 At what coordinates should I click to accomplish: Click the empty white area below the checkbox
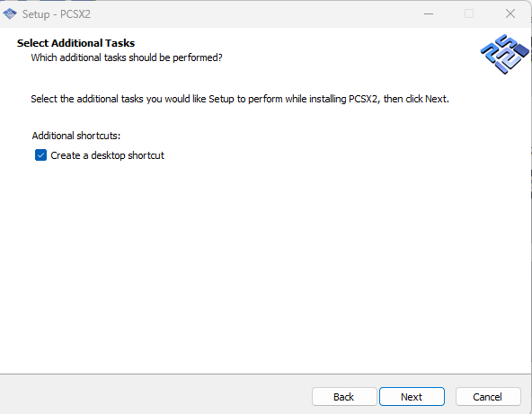tap(264, 264)
